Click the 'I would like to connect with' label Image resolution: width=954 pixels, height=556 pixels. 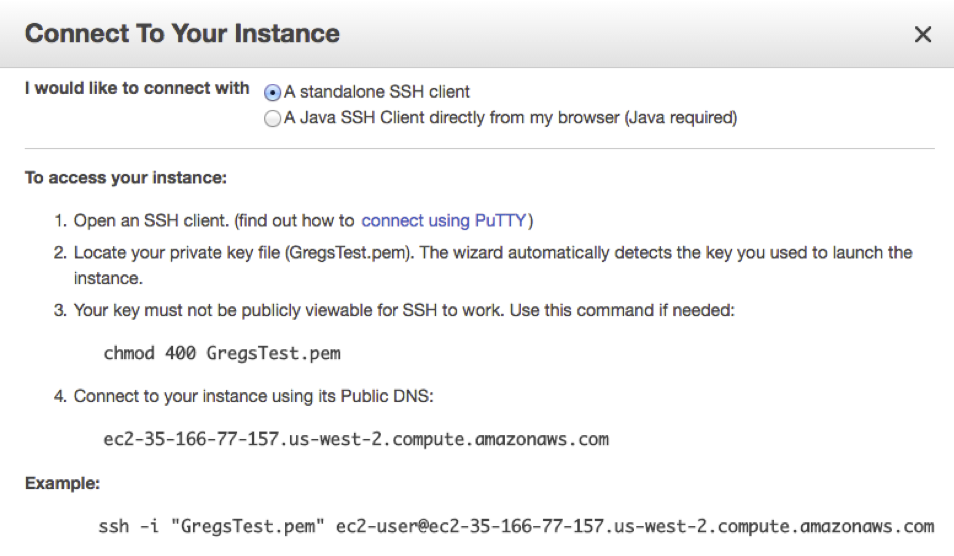click(x=137, y=88)
